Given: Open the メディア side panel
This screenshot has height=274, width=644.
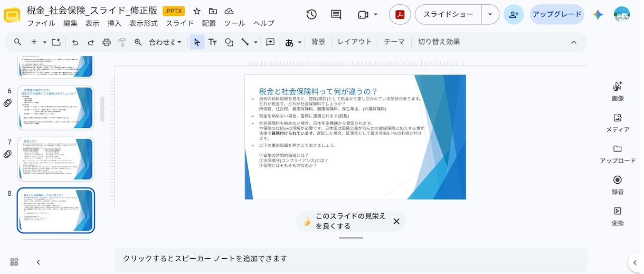Looking at the screenshot, I should pyautogui.click(x=618, y=122).
